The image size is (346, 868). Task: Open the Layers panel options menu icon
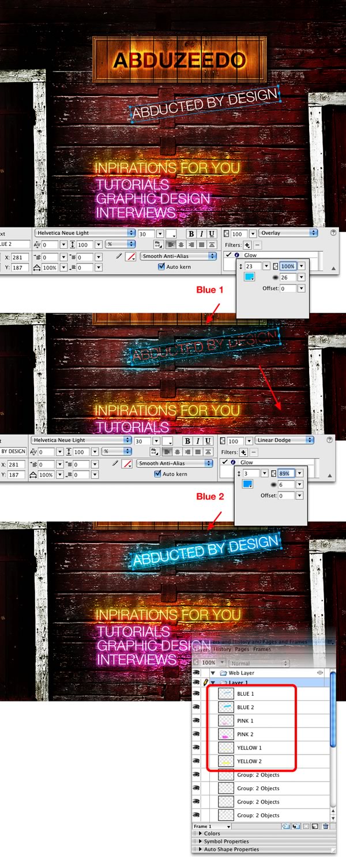(330, 642)
